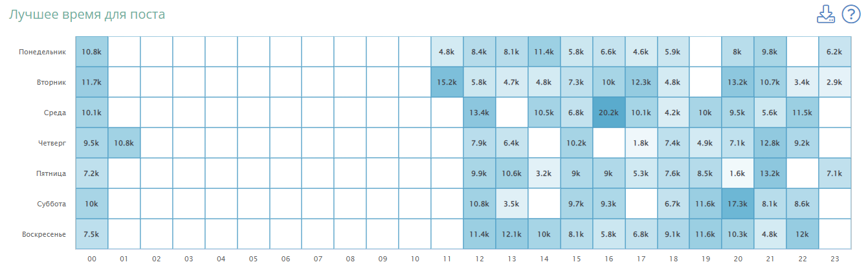The height and width of the screenshot is (273, 868).
Task: Select the 3.5k cell on Суббота
Action: pos(512,204)
